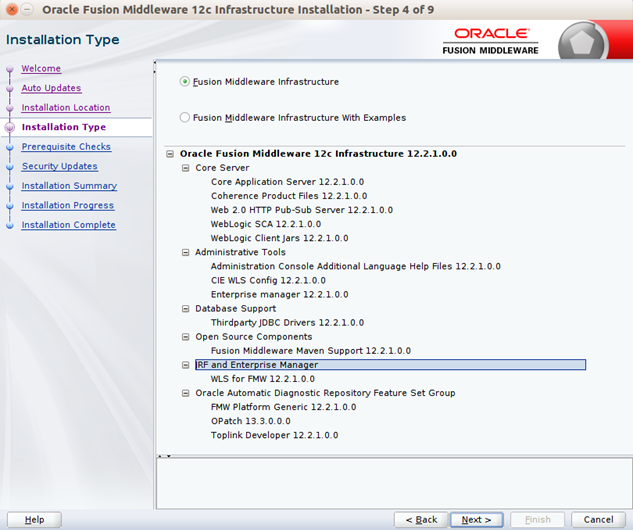Select FMW Platform Generic 12.2.1.0.0 item

[x=283, y=407]
